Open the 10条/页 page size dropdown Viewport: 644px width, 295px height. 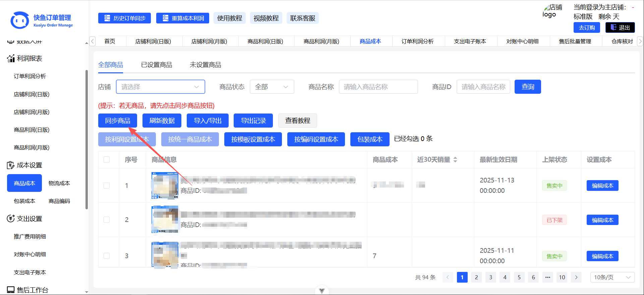point(612,277)
